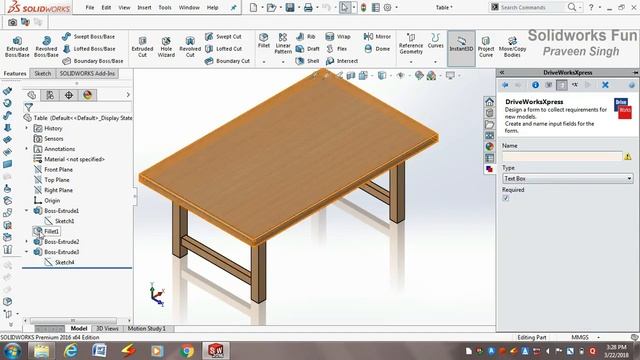Click the Draft tool
The height and width of the screenshot is (360, 640).
[307, 49]
